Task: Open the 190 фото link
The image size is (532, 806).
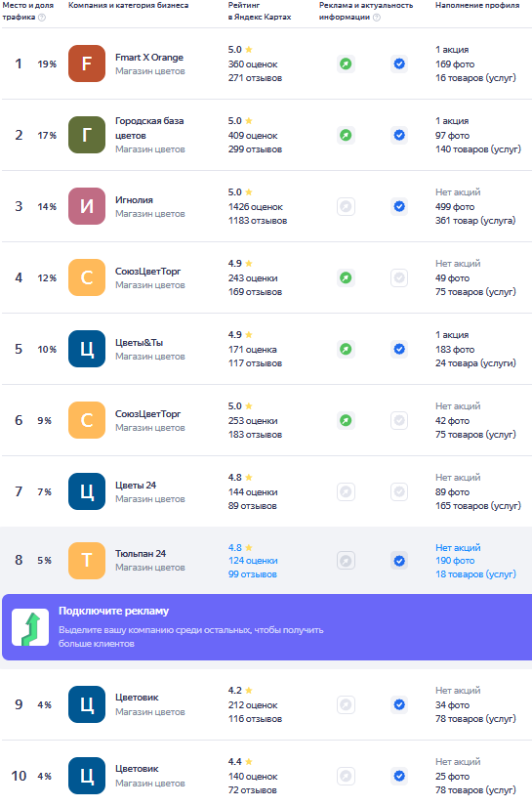Action: [455, 561]
